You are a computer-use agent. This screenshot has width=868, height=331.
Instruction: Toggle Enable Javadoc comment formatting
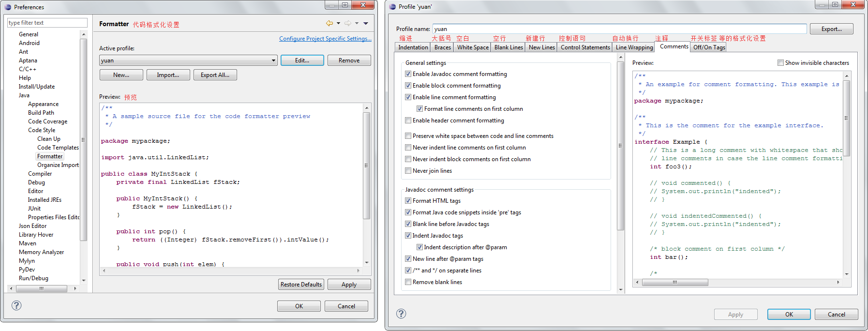(x=408, y=74)
